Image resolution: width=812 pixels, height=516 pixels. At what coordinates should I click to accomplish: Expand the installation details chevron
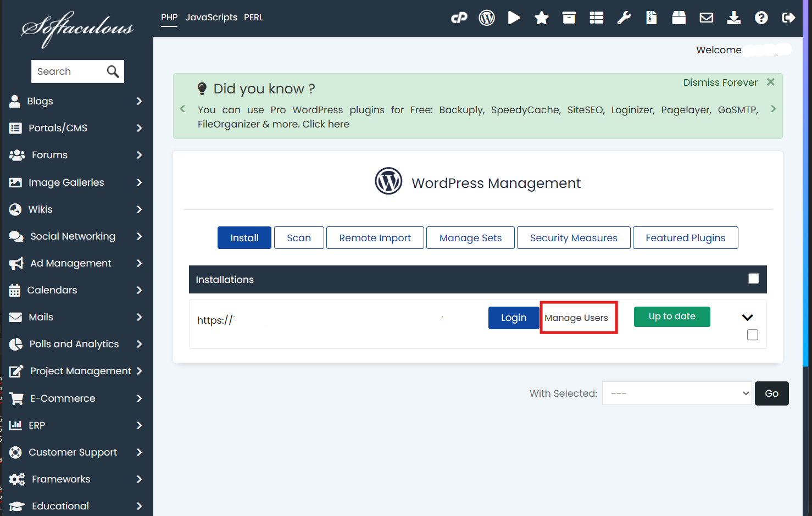[x=747, y=317]
